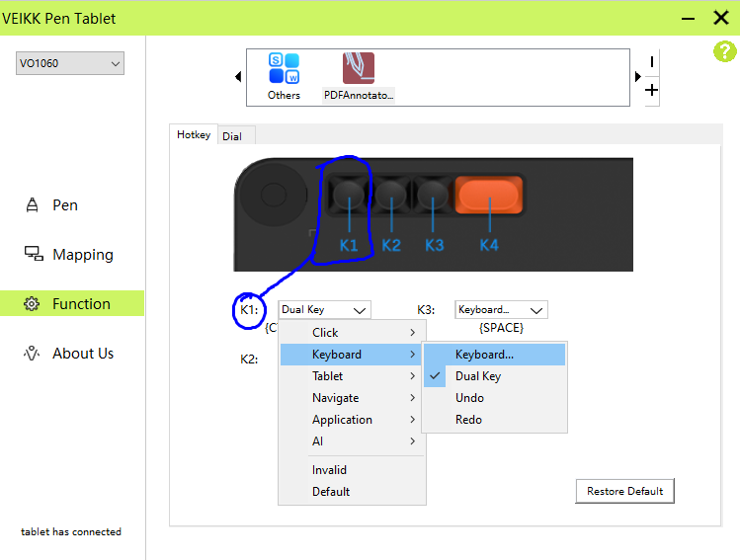Open the VO1060 device dropdown
The height and width of the screenshot is (560, 740).
click(x=70, y=63)
